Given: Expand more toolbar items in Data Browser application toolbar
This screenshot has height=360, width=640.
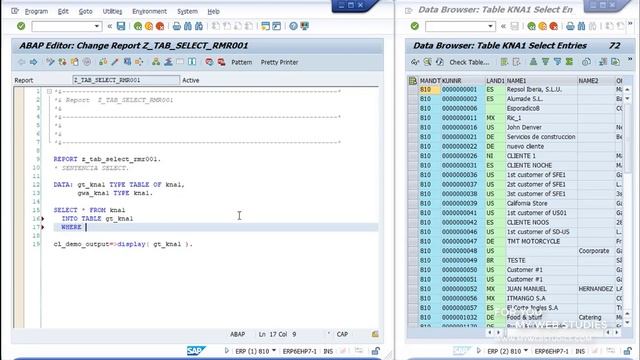Looking at the screenshot, I should pyautogui.click(x=630, y=60).
